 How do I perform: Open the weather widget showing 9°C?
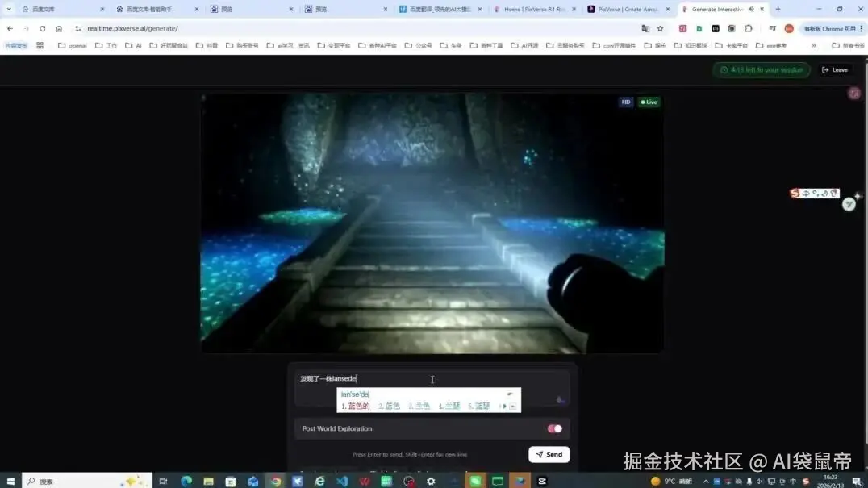point(671,481)
